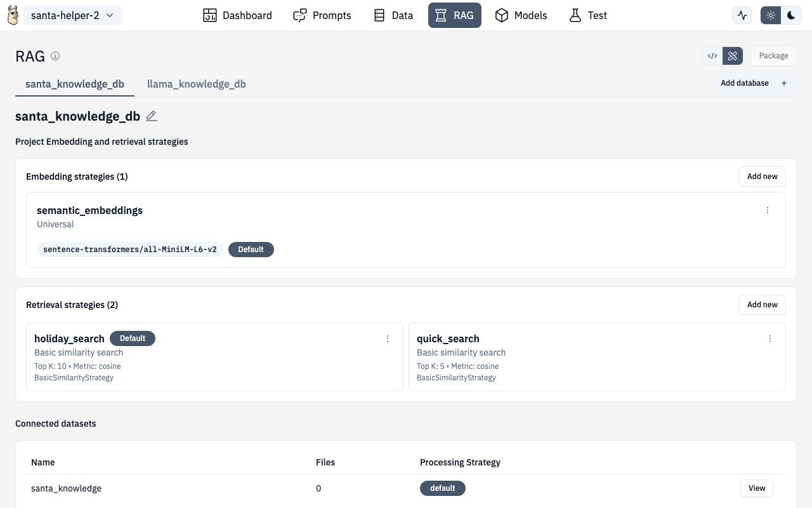Navigate to the Models page
This screenshot has width=812, height=508.
point(521,15)
